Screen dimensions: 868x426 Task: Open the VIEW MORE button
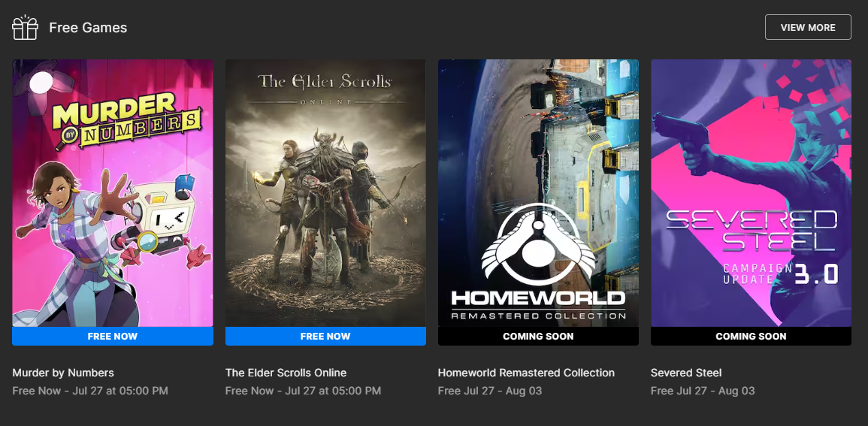pyautogui.click(x=808, y=27)
